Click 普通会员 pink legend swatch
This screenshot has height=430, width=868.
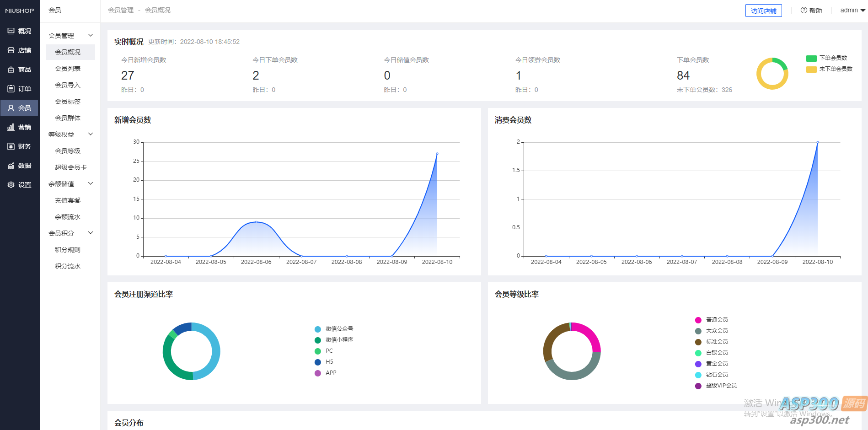[698, 320]
